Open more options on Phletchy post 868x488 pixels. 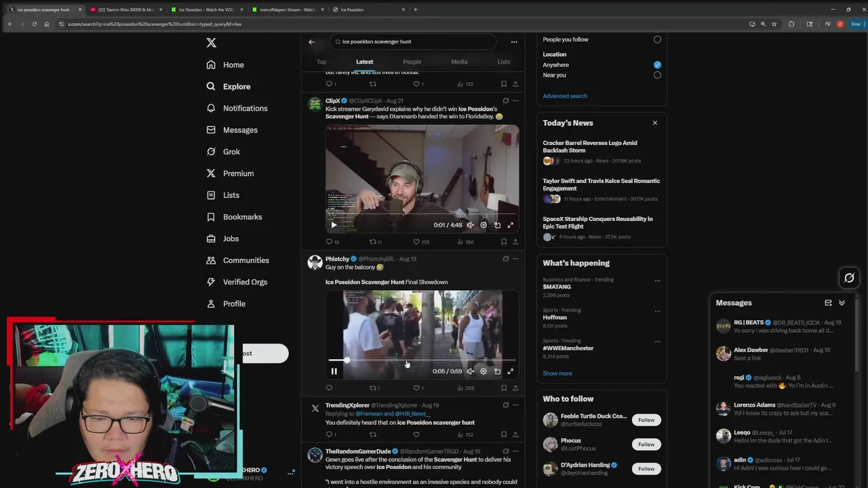pyautogui.click(x=515, y=258)
